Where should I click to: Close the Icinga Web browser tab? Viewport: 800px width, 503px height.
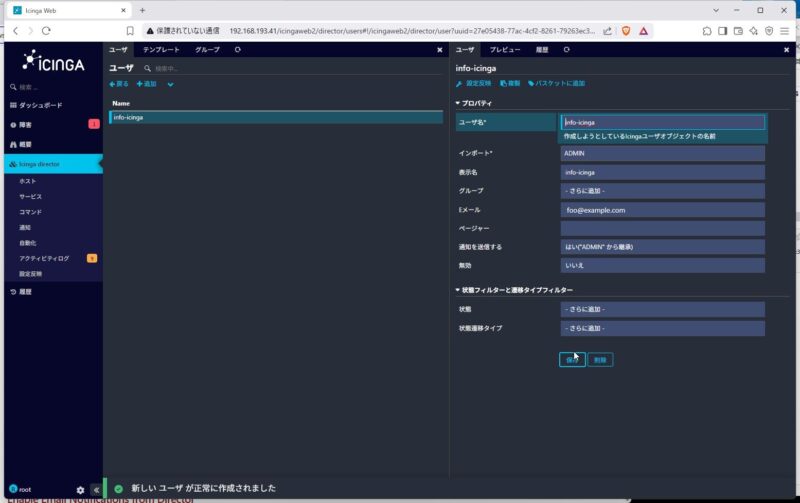pyautogui.click(x=123, y=10)
